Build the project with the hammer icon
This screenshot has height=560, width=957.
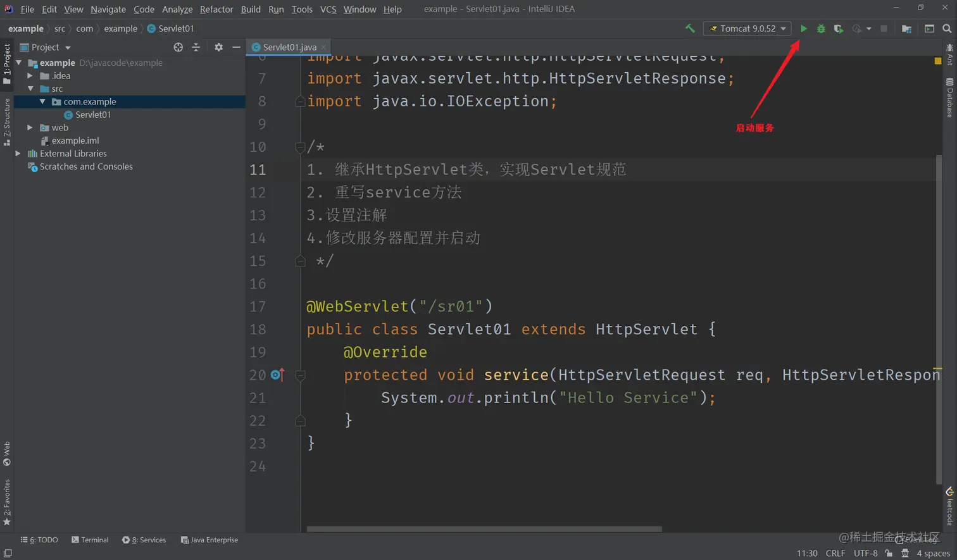(x=690, y=28)
